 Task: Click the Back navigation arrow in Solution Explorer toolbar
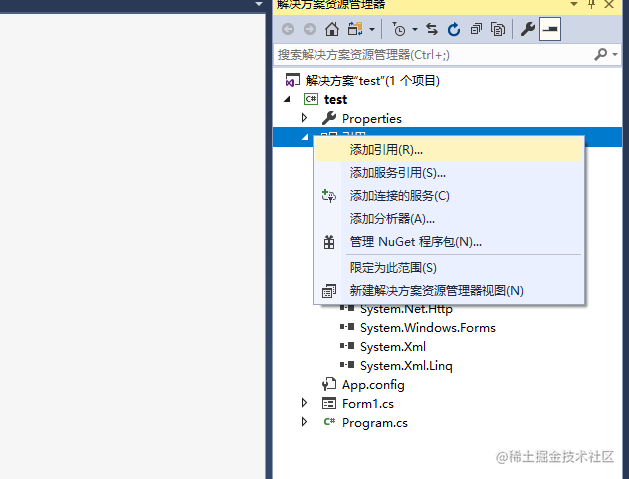288,29
